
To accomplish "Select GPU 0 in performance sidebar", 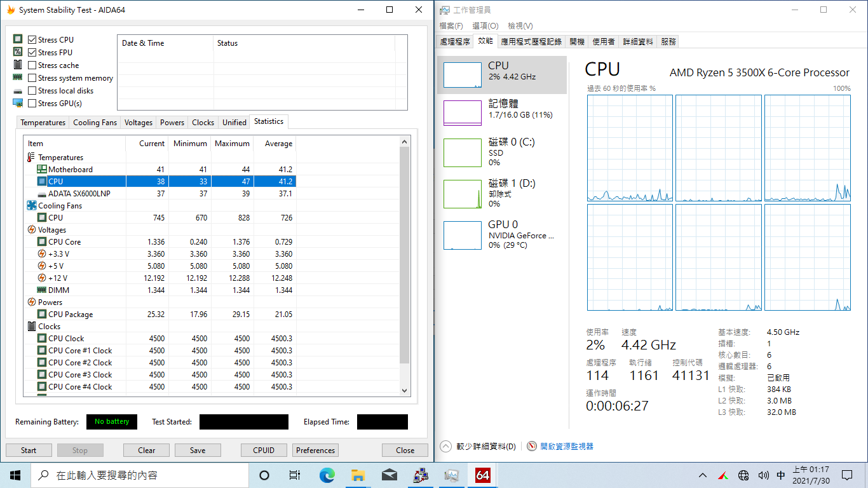I will pyautogui.click(x=502, y=234).
